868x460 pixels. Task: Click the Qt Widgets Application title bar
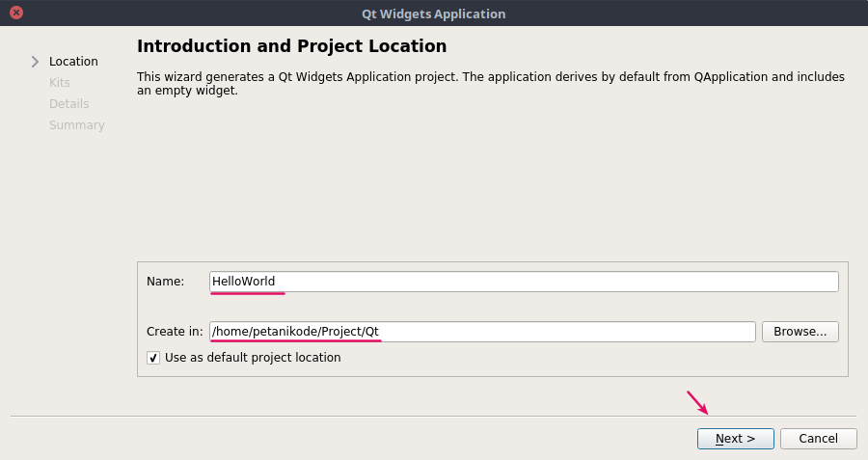[434, 14]
